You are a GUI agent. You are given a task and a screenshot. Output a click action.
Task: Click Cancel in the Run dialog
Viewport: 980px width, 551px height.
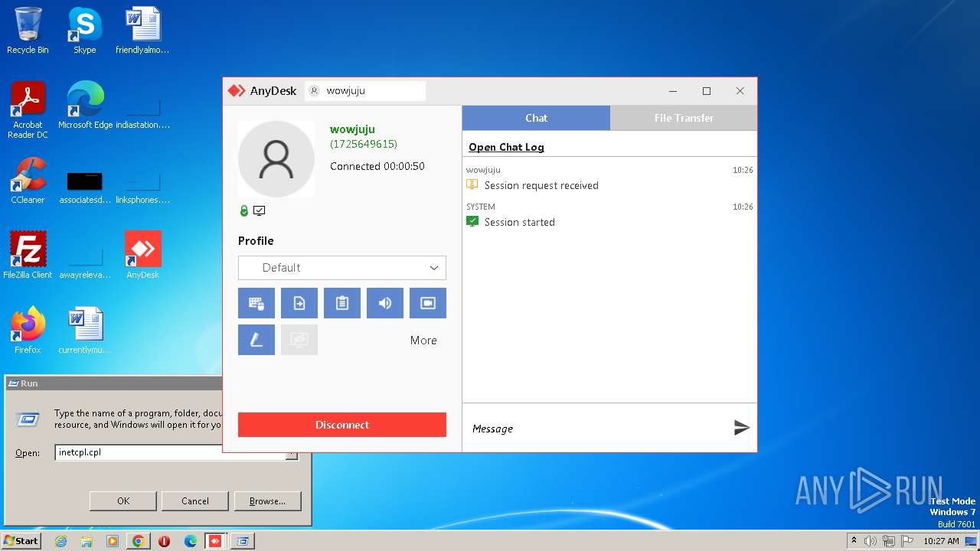195,501
